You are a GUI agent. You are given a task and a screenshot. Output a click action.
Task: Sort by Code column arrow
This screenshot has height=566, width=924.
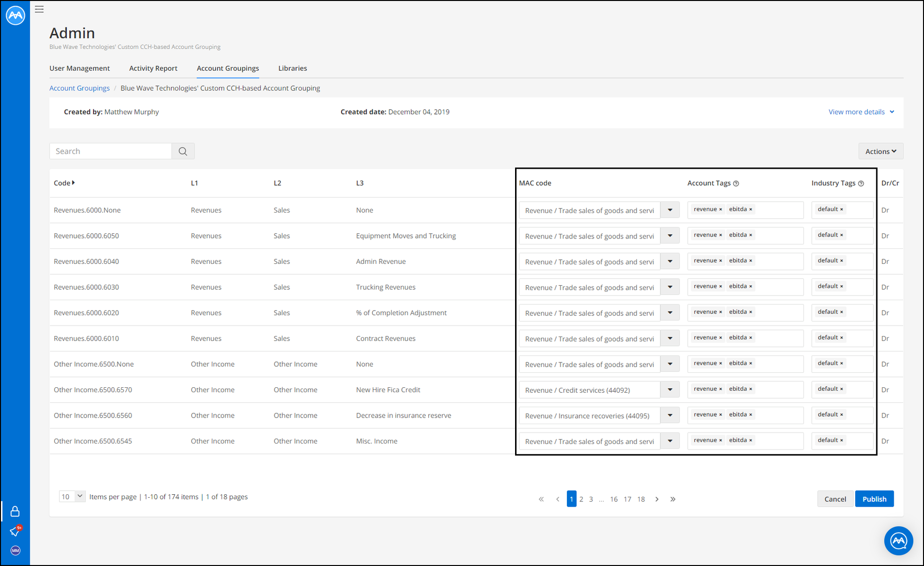(73, 183)
